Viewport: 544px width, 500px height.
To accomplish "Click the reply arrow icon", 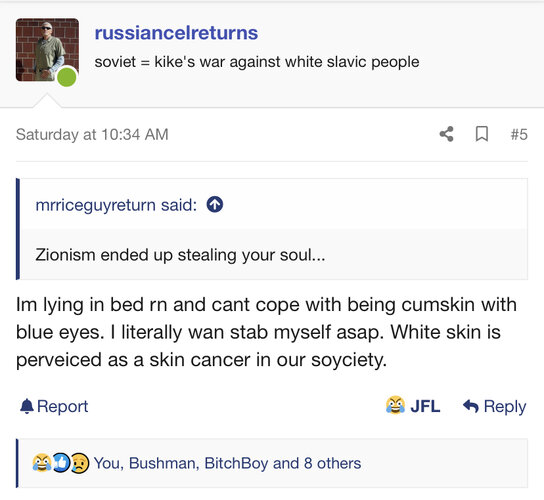I will (471, 406).
